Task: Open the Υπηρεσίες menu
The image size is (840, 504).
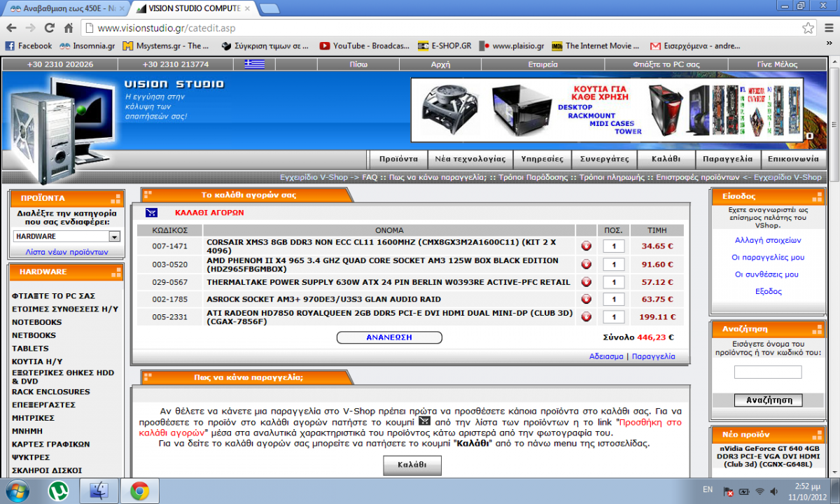Action: 542,159
